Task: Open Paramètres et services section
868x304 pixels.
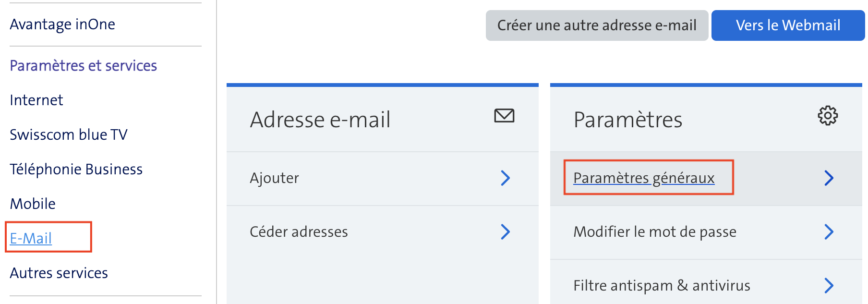Action: click(83, 66)
